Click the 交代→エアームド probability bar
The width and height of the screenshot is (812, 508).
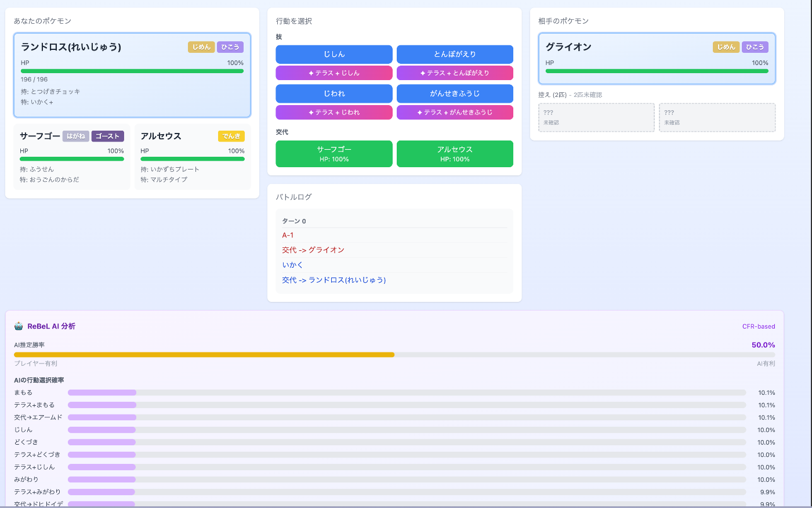(x=407, y=417)
